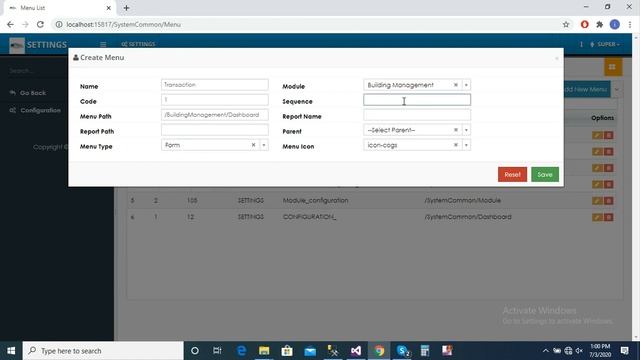Delete the Module_configuration row
640x360 pixels.
pyautogui.click(x=609, y=201)
